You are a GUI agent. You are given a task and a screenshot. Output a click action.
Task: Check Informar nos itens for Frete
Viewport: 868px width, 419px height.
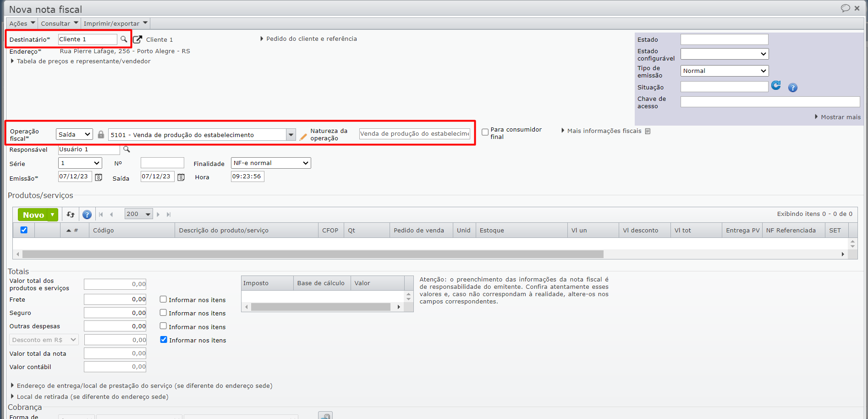coord(163,299)
